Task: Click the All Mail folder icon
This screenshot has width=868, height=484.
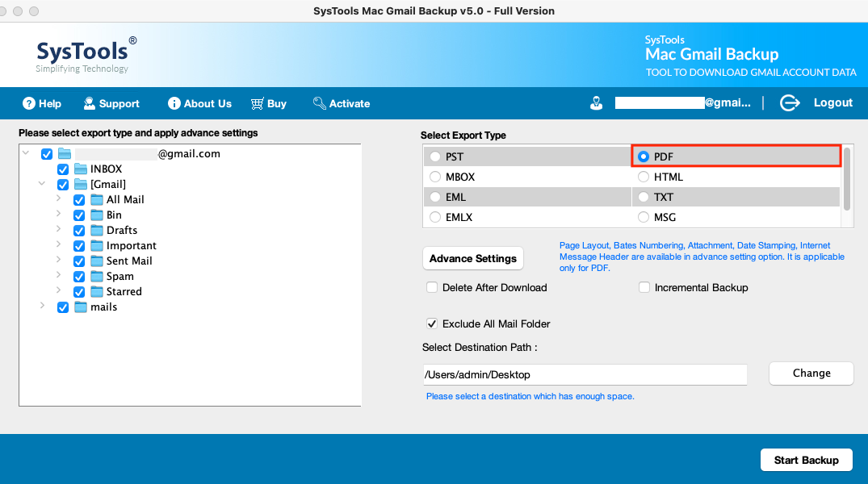Action: click(x=97, y=199)
